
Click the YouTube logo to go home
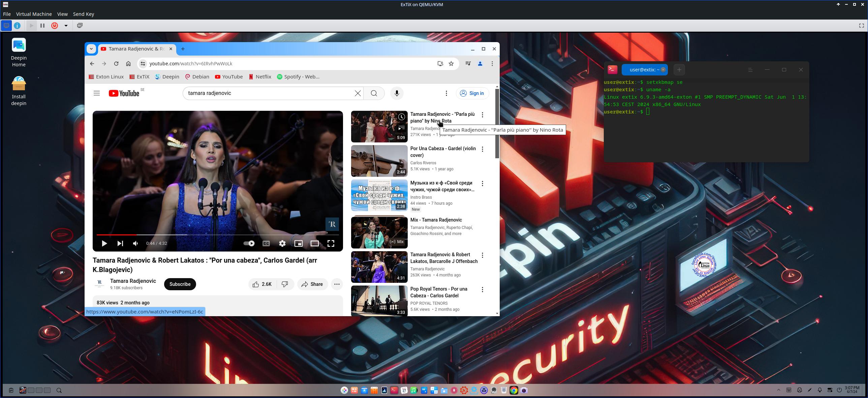point(124,93)
